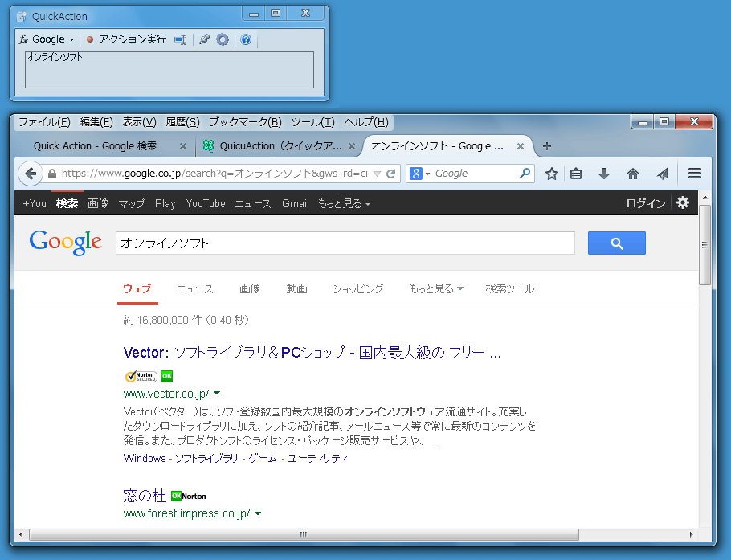Click the ログイン sign-in button

tap(646, 203)
